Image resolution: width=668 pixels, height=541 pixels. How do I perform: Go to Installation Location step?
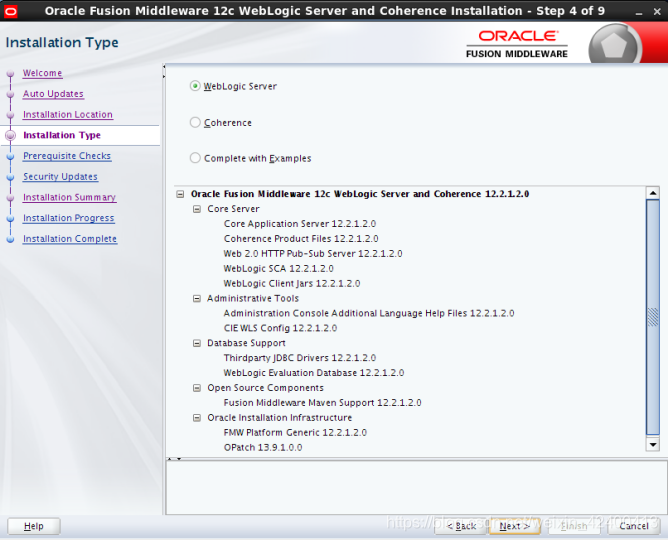point(68,115)
